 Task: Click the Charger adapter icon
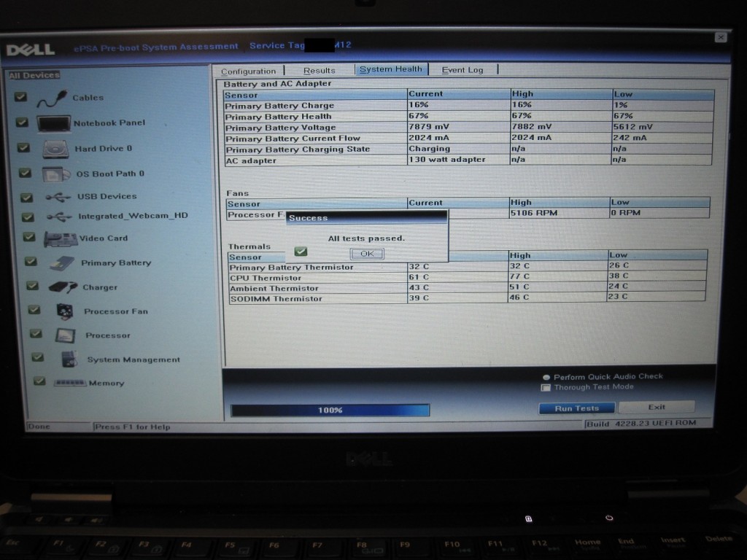[63, 287]
